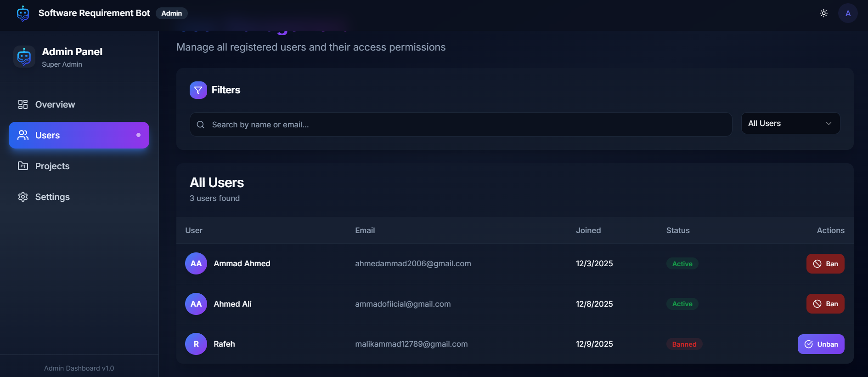Image resolution: width=868 pixels, height=377 pixels.
Task: Click email malikammad12789@gmail.com
Action: 411,344
